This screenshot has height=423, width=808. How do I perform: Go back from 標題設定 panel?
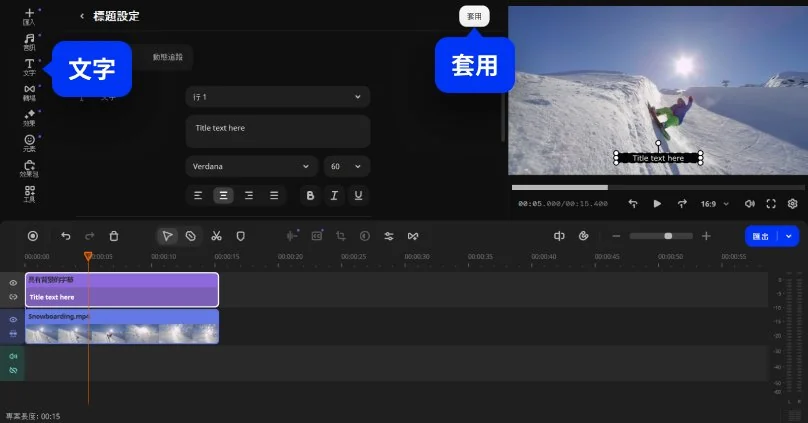coord(82,16)
